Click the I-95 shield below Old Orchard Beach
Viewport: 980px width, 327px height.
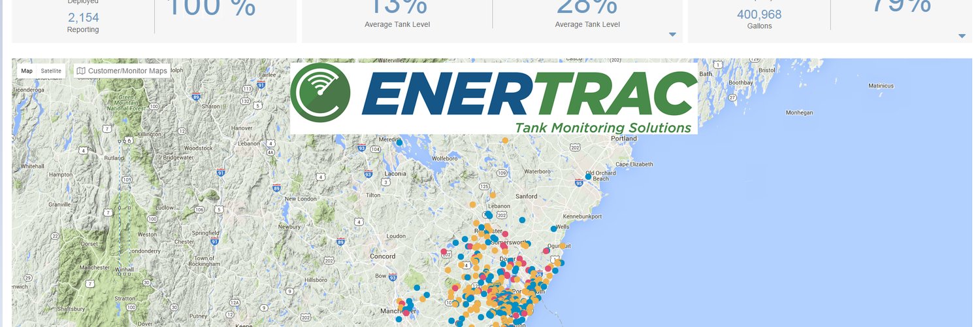580,184
